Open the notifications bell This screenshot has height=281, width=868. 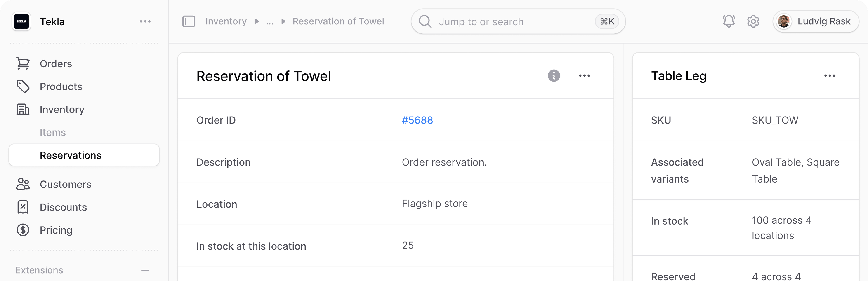pyautogui.click(x=729, y=21)
